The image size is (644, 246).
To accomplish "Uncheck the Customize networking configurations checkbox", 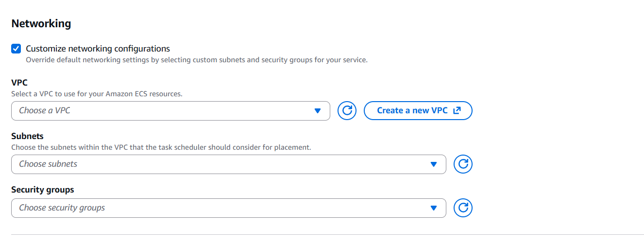I will (x=16, y=49).
